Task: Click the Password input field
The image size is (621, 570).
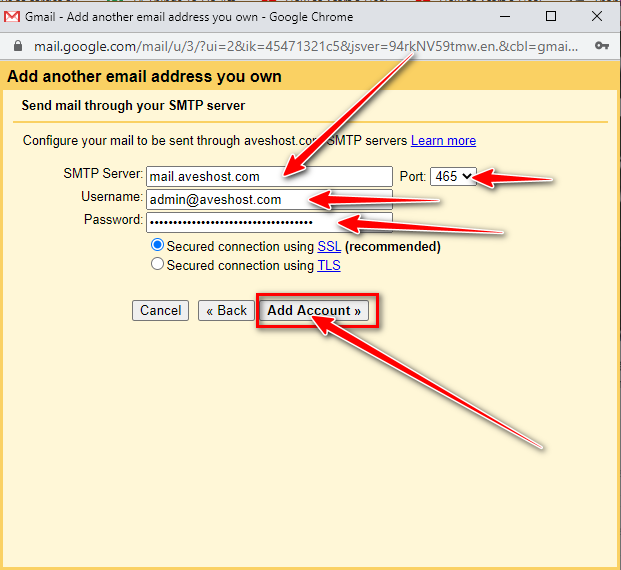Action: tap(269, 222)
